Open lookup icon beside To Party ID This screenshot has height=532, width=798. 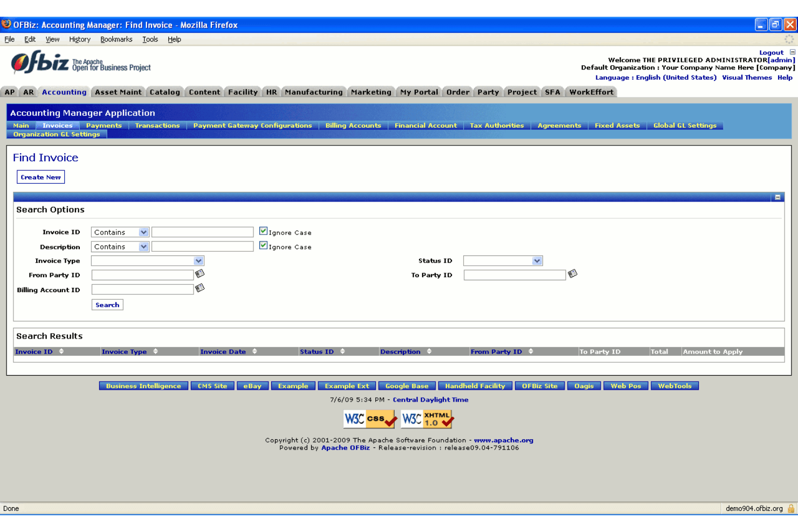click(x=573, y=274)
